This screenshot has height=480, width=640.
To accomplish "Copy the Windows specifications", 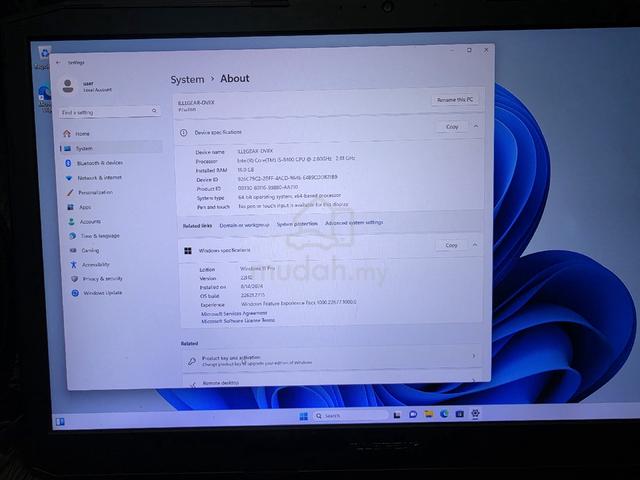I will pos(451,245).
